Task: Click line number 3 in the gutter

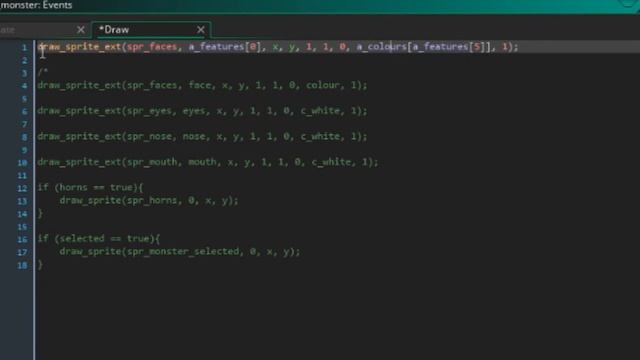Action: coord(24,73)
